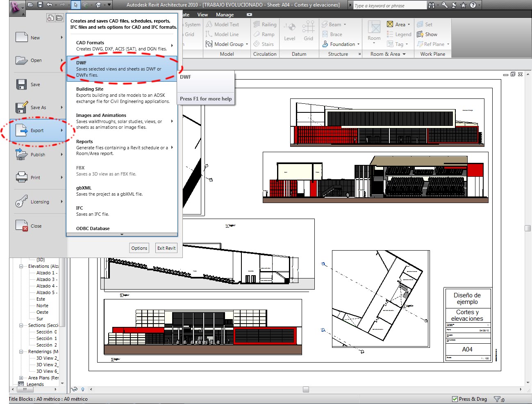Click the Stairs tool
The height and width of the screenshot is (404, 532).
(x=264, y=44)
